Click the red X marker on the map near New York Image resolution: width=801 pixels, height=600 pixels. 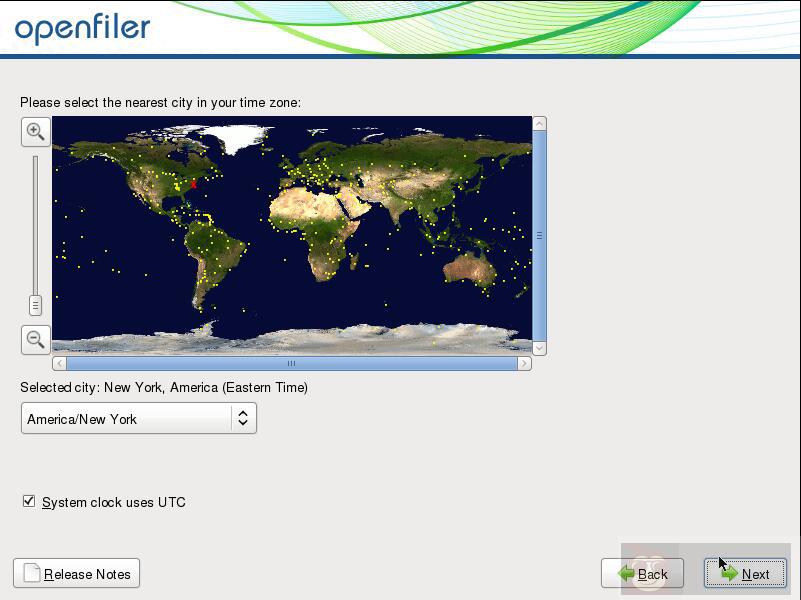(194, 186)
